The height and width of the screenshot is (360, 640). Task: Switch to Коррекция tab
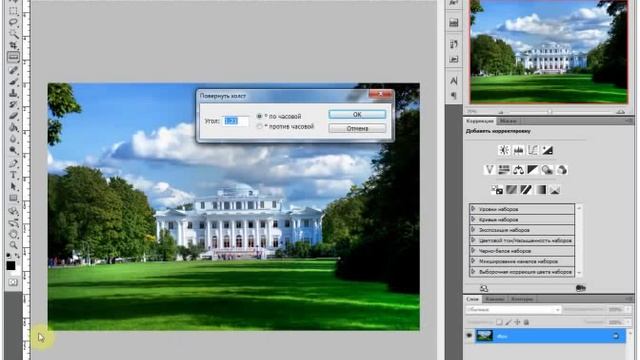pos(480,121)
